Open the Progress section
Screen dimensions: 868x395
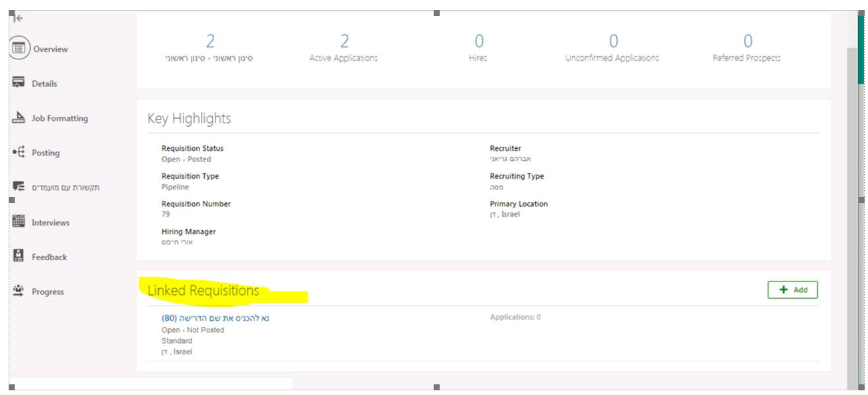click(x=48, y=292)
